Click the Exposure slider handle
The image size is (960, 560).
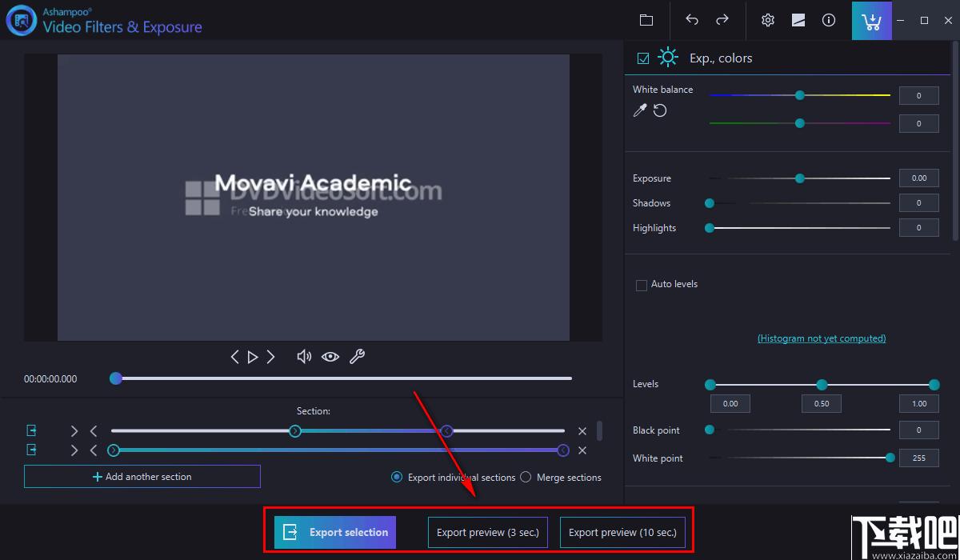[x=800, y=178]
